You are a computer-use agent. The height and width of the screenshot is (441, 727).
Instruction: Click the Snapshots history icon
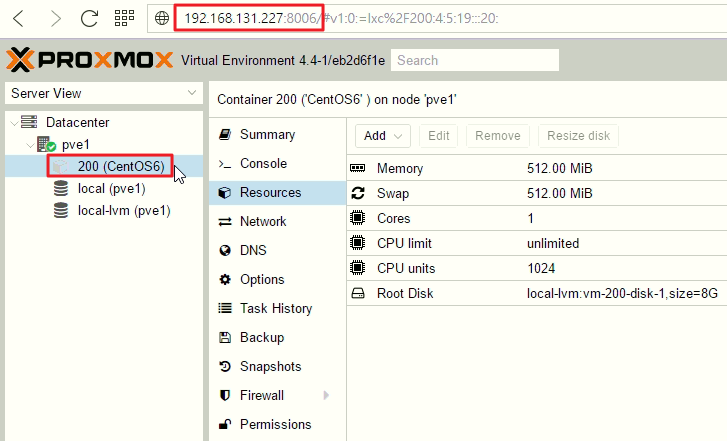click(225, 366)
